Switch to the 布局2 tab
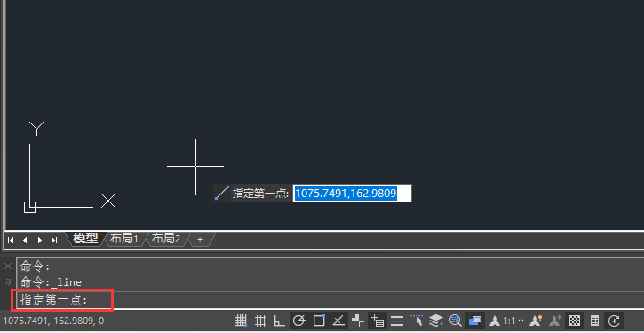Viewport: 644px width, 333px height. 166,239
